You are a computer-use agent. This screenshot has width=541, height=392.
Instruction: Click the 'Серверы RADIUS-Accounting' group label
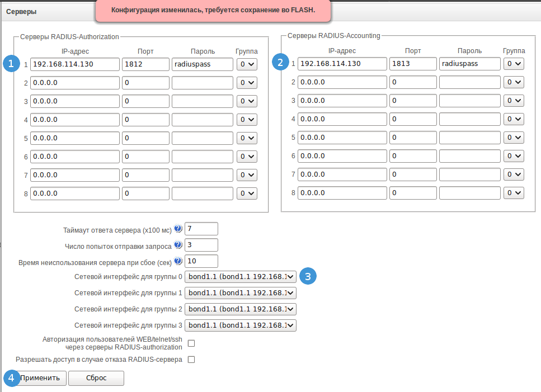click(333, 36)
